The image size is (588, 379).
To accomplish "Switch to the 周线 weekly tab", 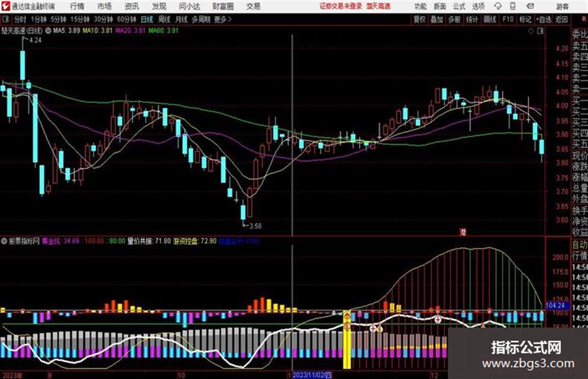I will click(164, 19).
